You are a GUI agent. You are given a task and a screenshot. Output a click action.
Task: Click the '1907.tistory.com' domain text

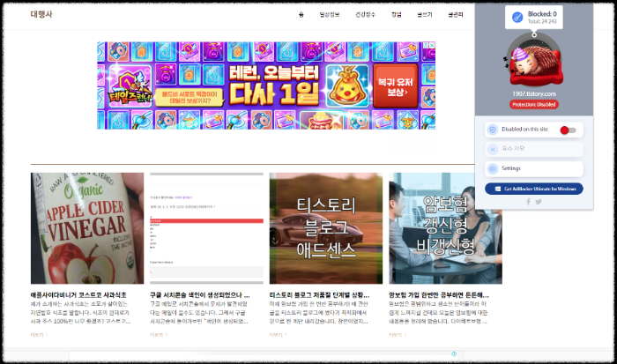(534, 94)
